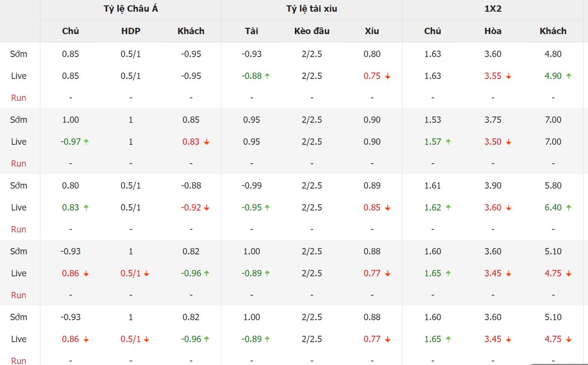The image size is (588, 365).
Task: Click the green up arrow beside 4.90
Action: pos(569,76)
